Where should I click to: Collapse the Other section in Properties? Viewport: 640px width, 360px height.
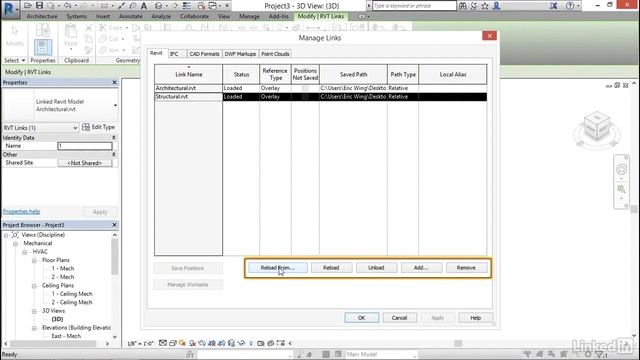click(x=114, y=155)
